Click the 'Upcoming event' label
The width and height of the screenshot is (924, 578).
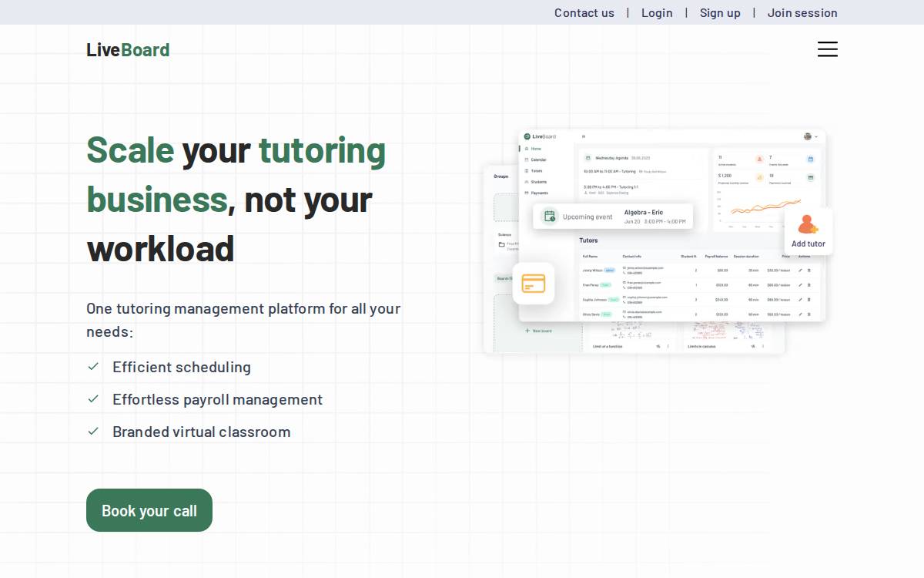pos(588,217)
